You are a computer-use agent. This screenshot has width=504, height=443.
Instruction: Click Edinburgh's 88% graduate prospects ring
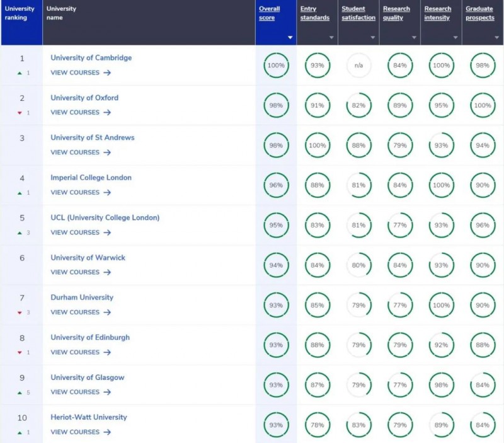(x=483, y=345)
